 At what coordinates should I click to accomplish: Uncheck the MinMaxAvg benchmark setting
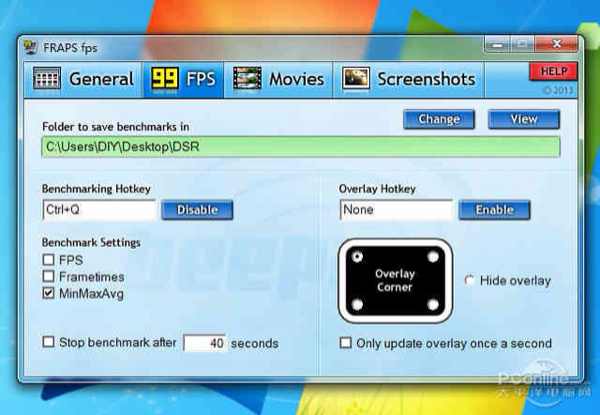[x=49, y=293]
